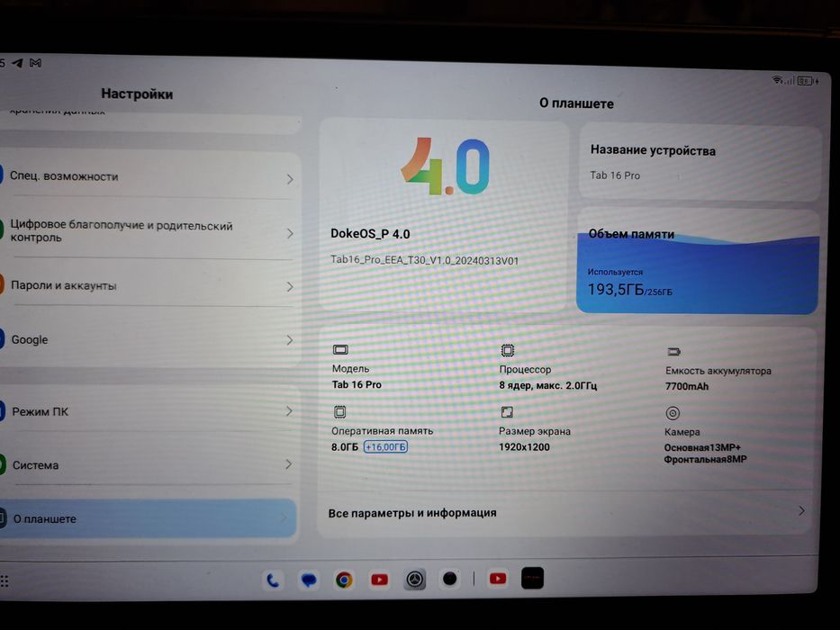
Task: Tap the Камера lens icon
Action: pyautogui.click(x=673, y=413)
